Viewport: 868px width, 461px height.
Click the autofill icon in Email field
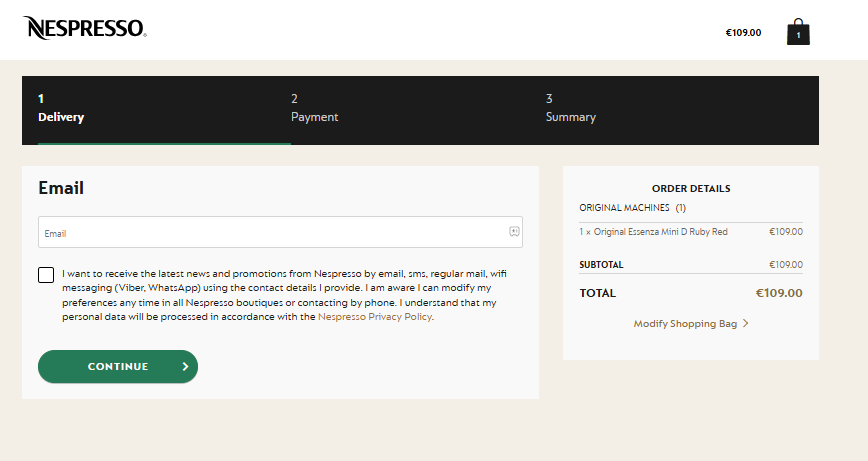click(x=514, y=232)
